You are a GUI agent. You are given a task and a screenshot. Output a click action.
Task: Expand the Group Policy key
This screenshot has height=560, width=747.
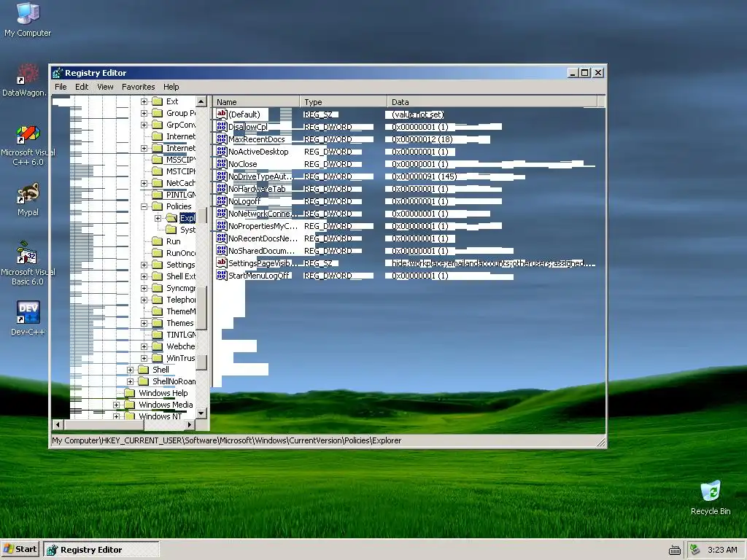(x=144, y=113)
